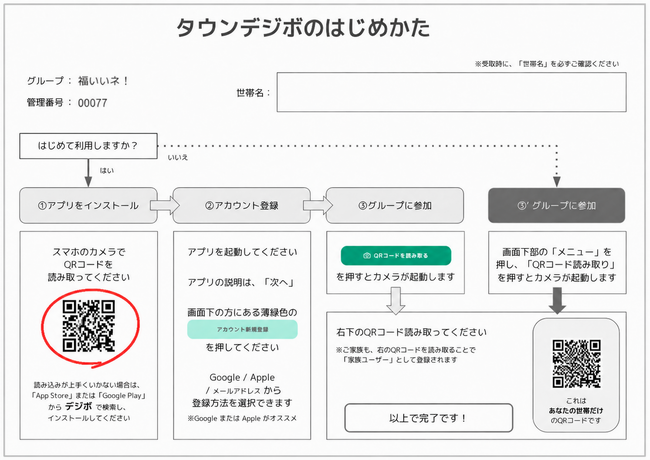Click the text Google / Apple
This screenshot has height=460, width=650.
(x=242, y=378)
